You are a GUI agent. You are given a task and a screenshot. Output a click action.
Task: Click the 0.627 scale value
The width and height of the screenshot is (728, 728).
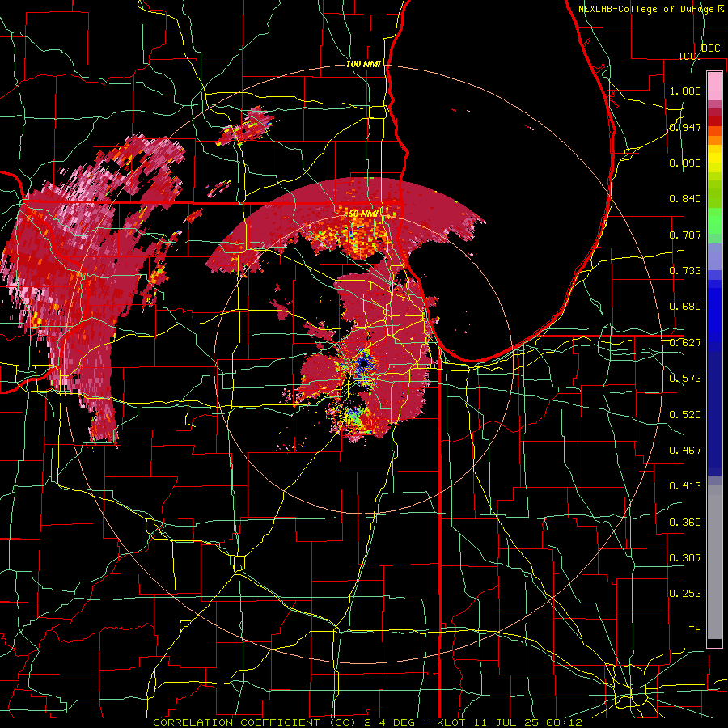(685, 343)
